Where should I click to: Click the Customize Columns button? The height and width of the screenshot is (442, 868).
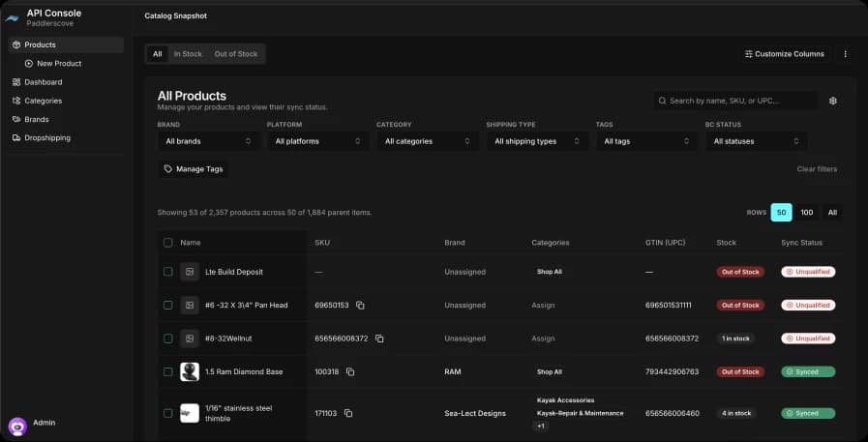click(785, 54)
